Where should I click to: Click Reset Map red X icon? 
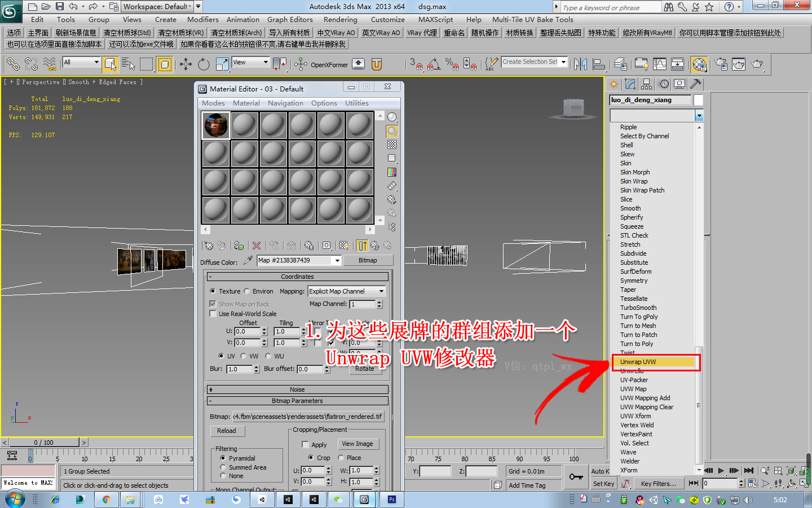point(257,246)
